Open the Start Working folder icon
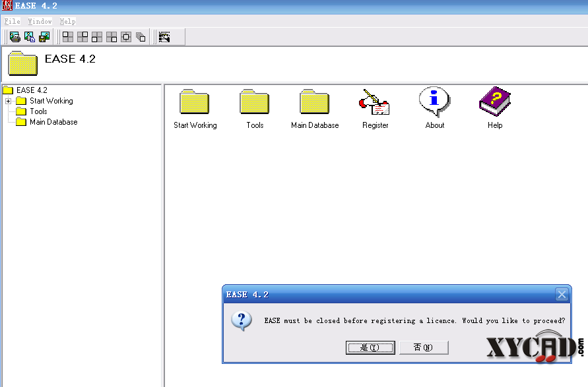The height and width of the screenshot is (387, 588). tap(195, 102)
